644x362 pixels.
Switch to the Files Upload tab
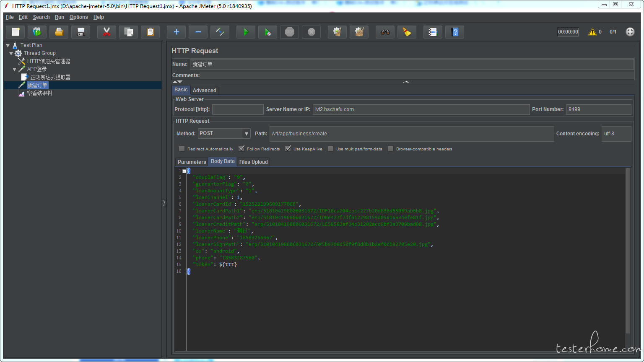coord(253,162)
